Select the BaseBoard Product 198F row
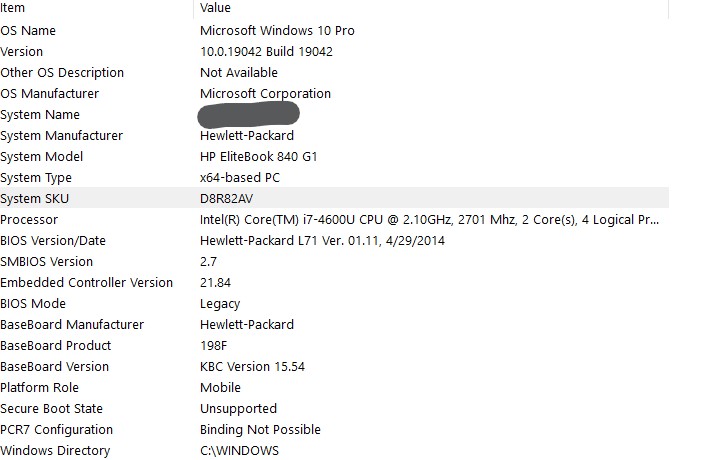The width and height of the screenshot is (707, 460). tap(334, 345)
